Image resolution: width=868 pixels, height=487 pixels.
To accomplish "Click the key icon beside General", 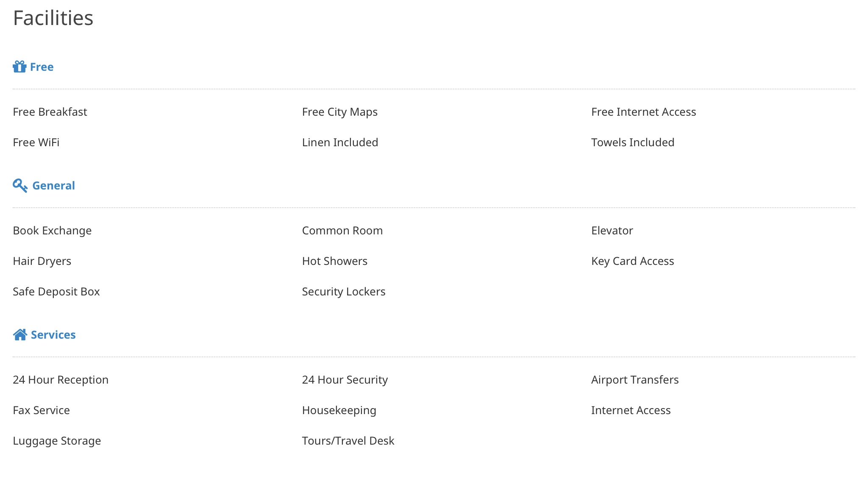I will coord(20,186).
